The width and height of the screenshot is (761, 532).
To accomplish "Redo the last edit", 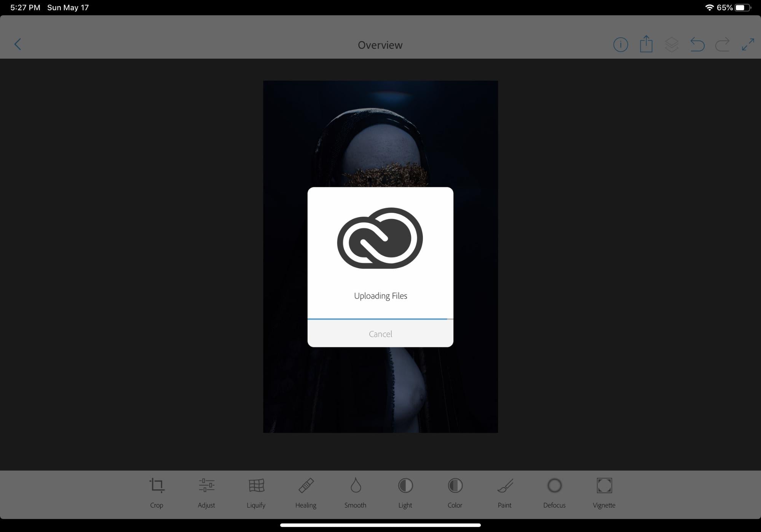I will tap(722, 45).
